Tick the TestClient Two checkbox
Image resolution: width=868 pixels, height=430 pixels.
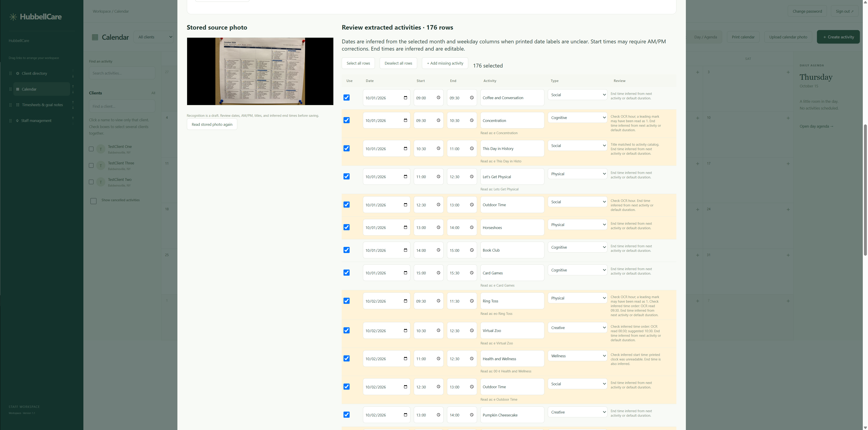click(x=91, y=182)
